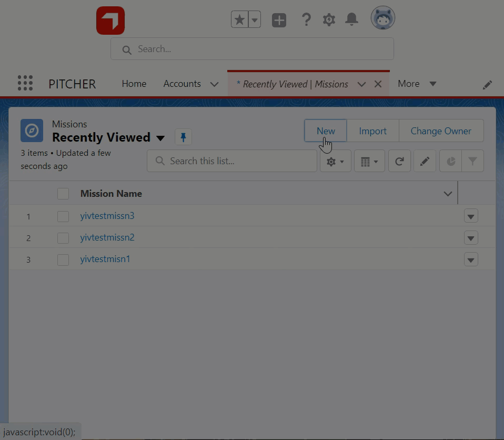
Task: Pin the Recently Viewed list
Action: (x=183, y=137)
